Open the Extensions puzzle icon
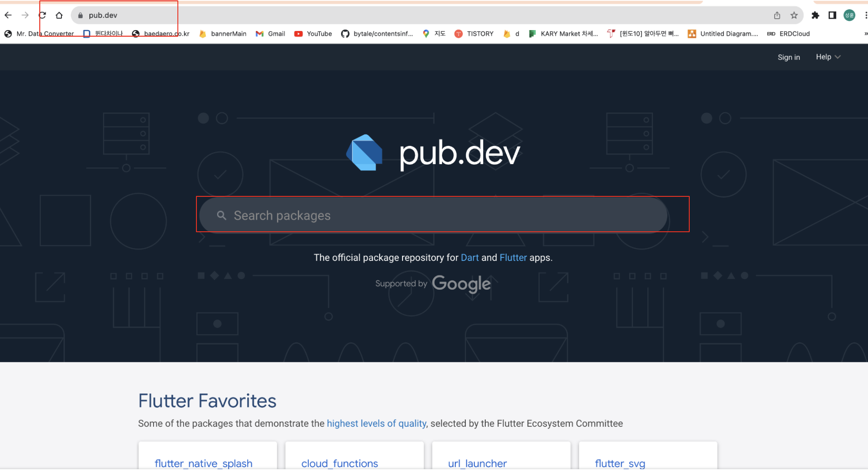 pos(815,15)
